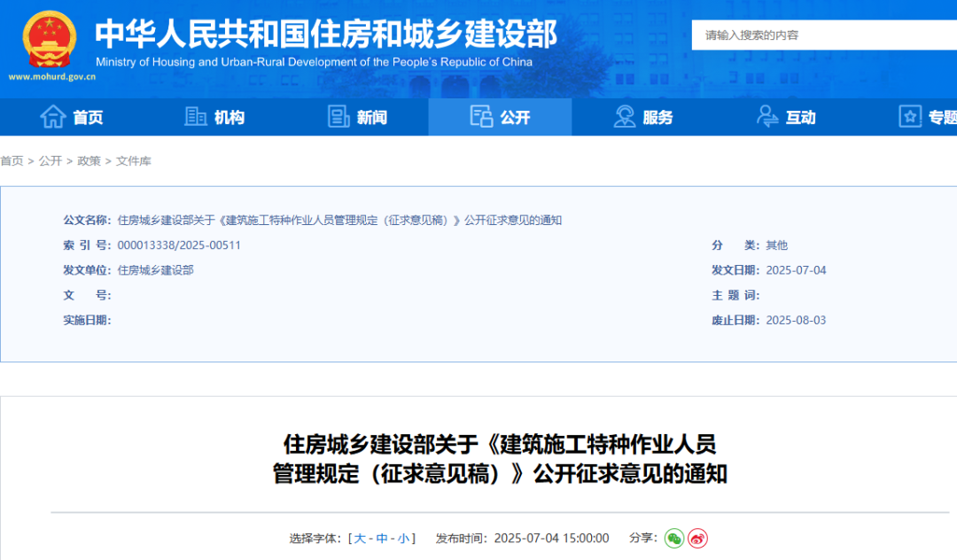Click the 请输入搜索的内容 search field
The width and height of the screenshot is (957, 560).
coord(797,35)
